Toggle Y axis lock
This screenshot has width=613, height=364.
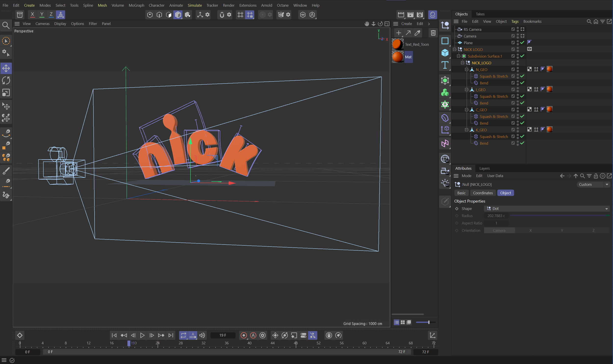click(42, 15)
